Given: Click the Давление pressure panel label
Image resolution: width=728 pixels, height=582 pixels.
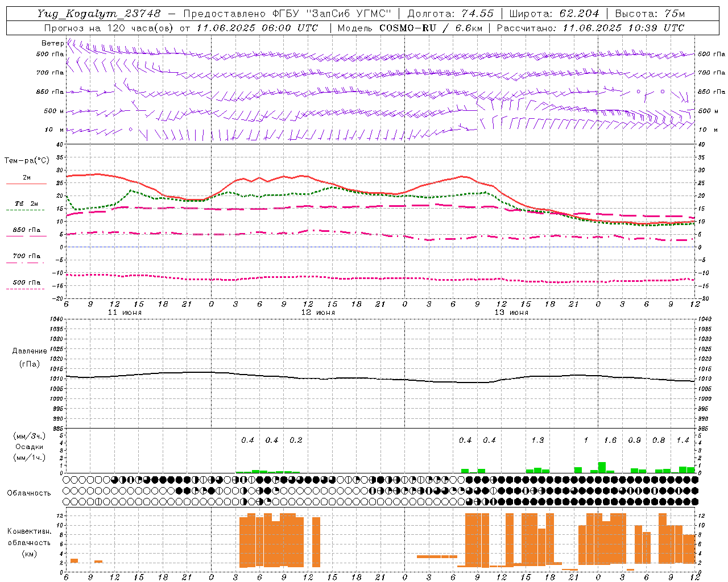Looking at the screenshot, I should click(x=30, y=351).
